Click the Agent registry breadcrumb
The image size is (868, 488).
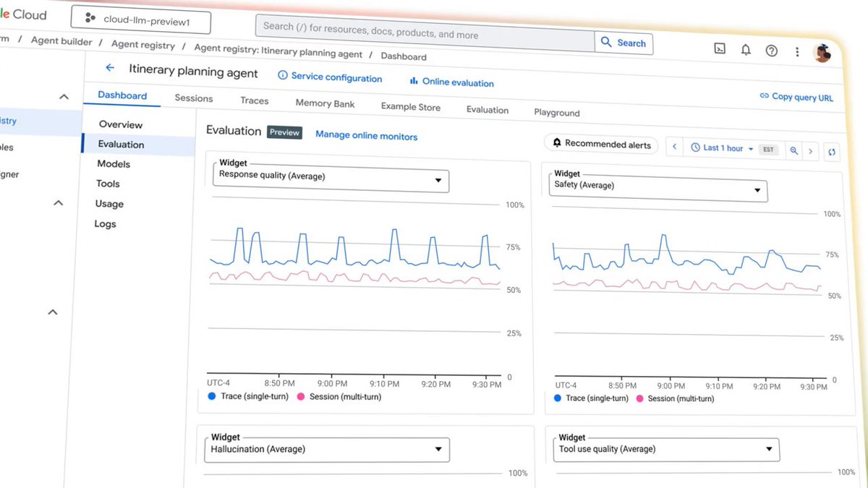click(x=143, y=45)
